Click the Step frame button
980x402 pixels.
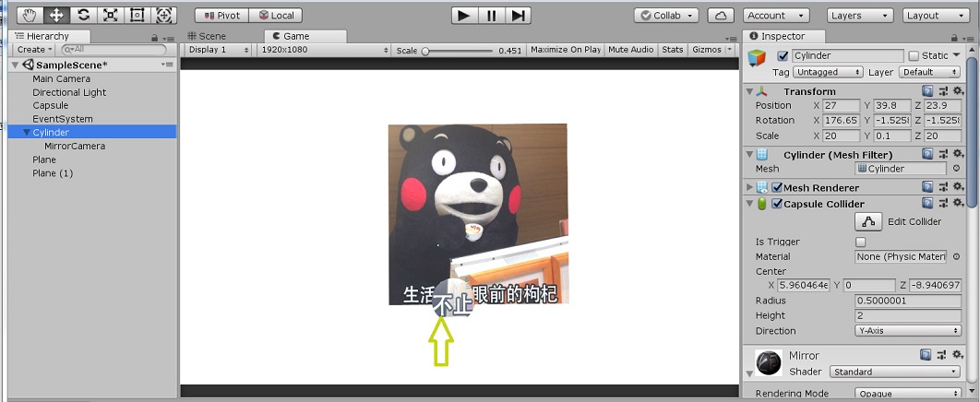(518, 16)
